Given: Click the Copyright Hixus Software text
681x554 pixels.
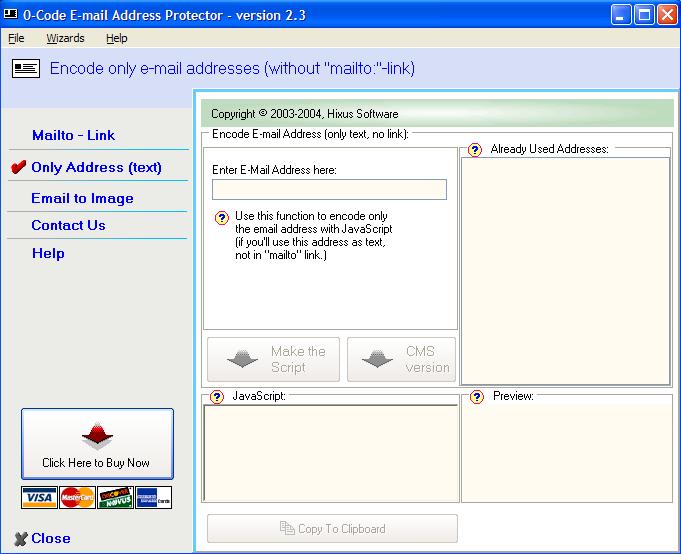Looking at the screenshot, I should (x=304, y=114).
